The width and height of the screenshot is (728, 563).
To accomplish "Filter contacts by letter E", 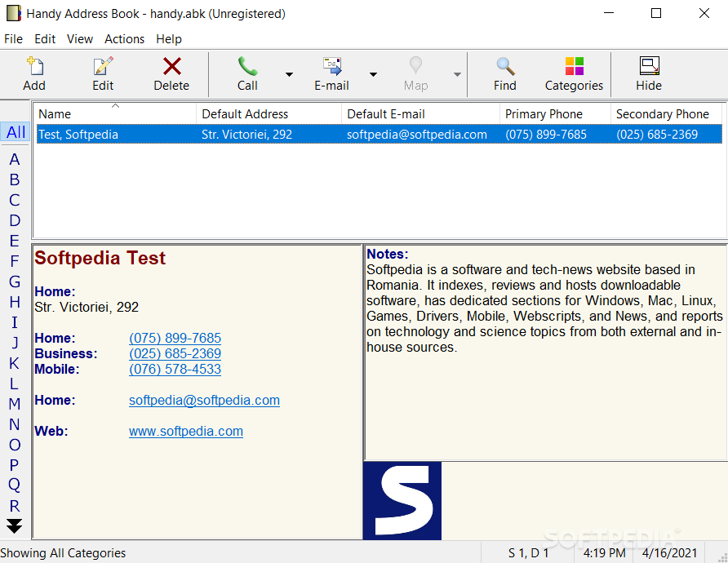I will (15, 242).
